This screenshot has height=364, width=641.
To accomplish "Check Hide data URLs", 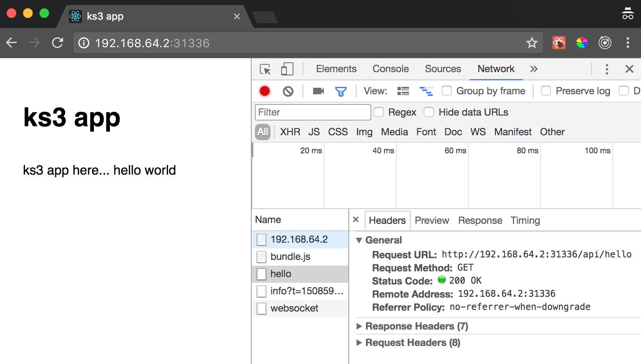I will click(x=429, y=112).
